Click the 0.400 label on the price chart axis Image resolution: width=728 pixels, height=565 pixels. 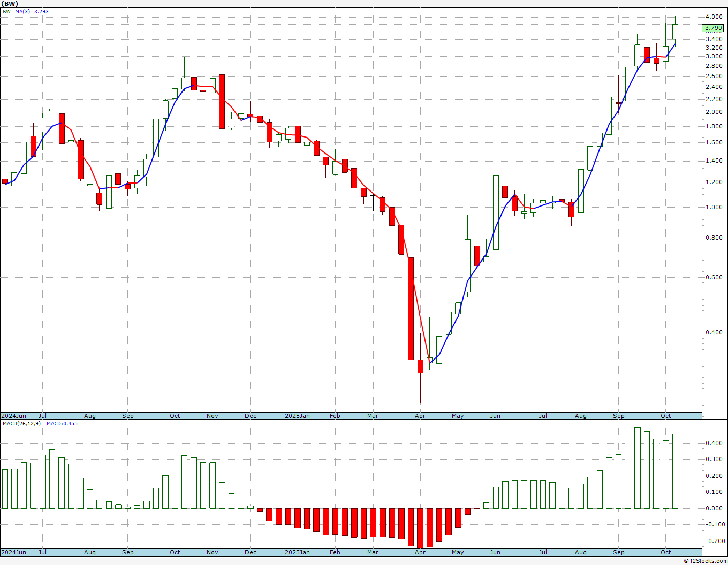[714, 332]
